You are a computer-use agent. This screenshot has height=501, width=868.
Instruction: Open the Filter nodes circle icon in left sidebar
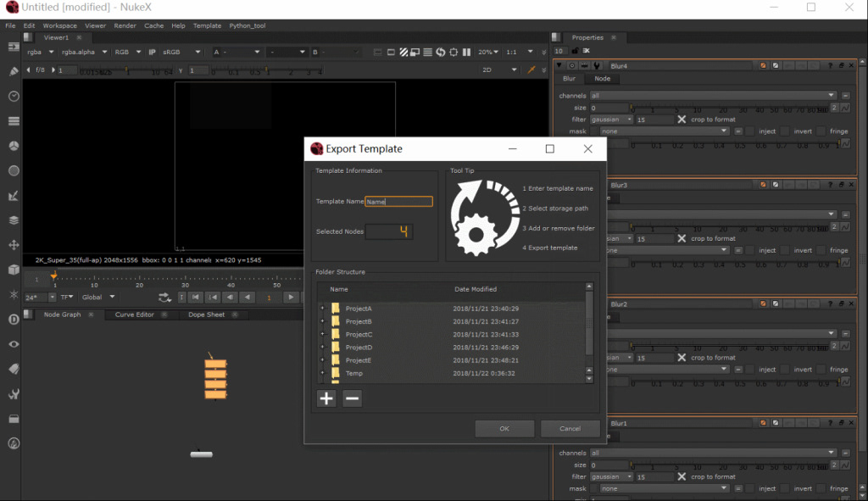(x=14, y=170)
